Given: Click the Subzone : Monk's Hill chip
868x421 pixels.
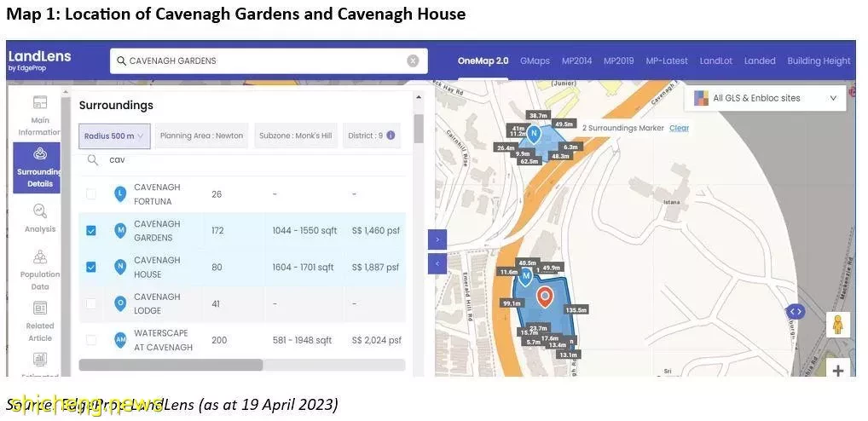Looking at the screenshot, I should pyautogui.click(x=296, y=136).
